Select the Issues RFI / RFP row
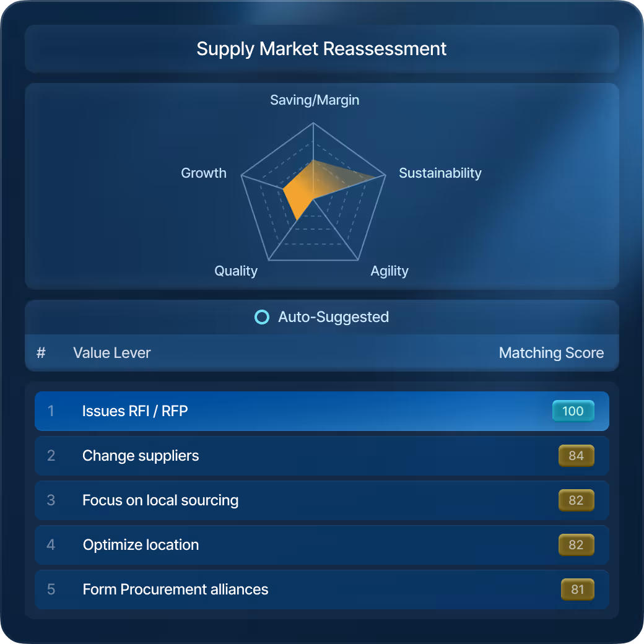This screenshot has height=644, width=644. [x=321, y=411]
